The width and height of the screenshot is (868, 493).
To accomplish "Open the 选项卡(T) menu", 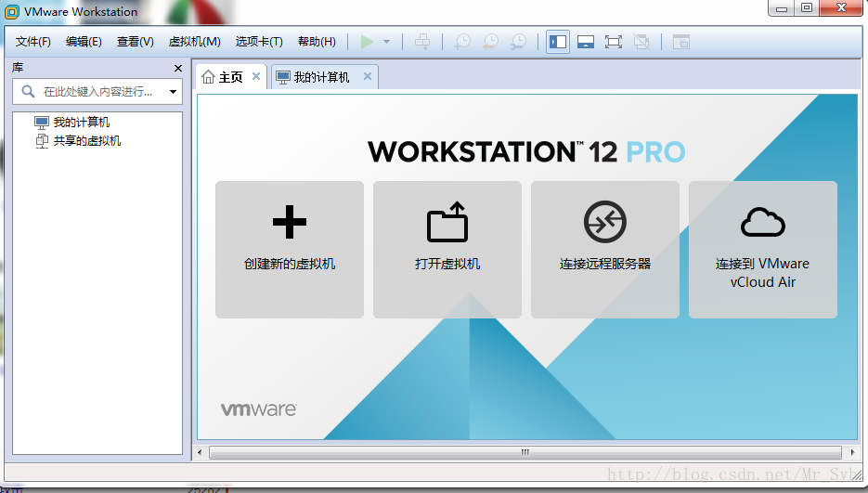I will coord(259,42).
